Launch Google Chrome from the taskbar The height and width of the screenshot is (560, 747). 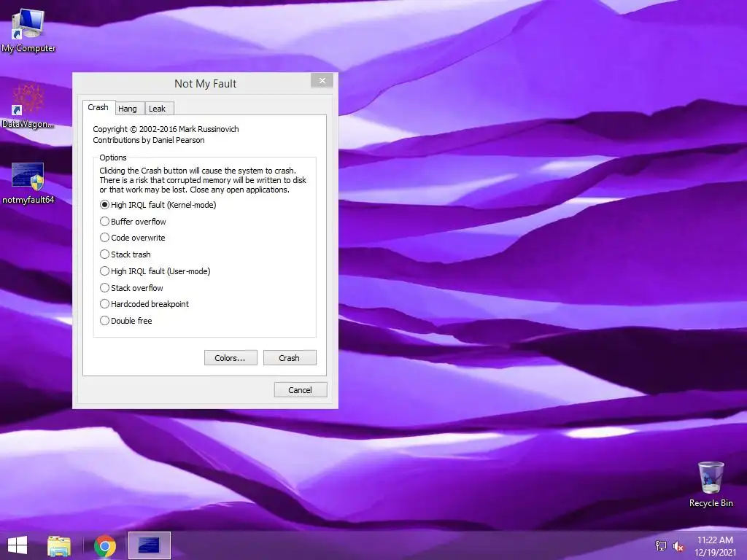point(105,545)
